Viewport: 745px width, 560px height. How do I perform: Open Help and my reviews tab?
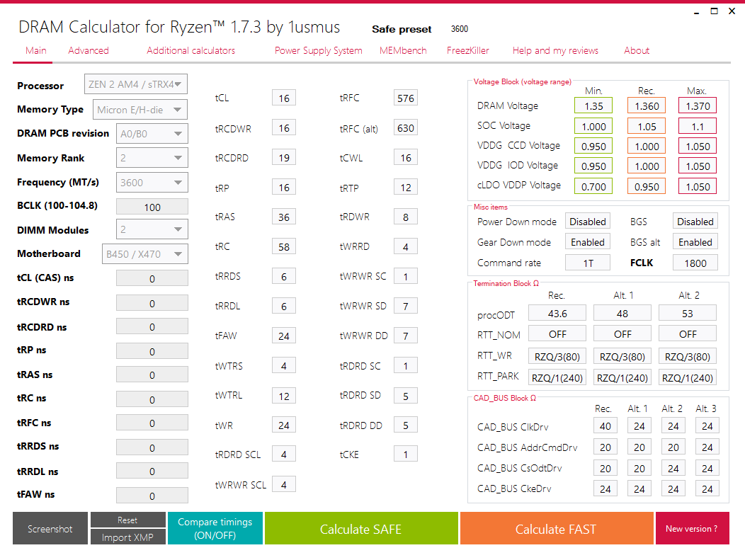pyautogui.click(x=555, y=50)
